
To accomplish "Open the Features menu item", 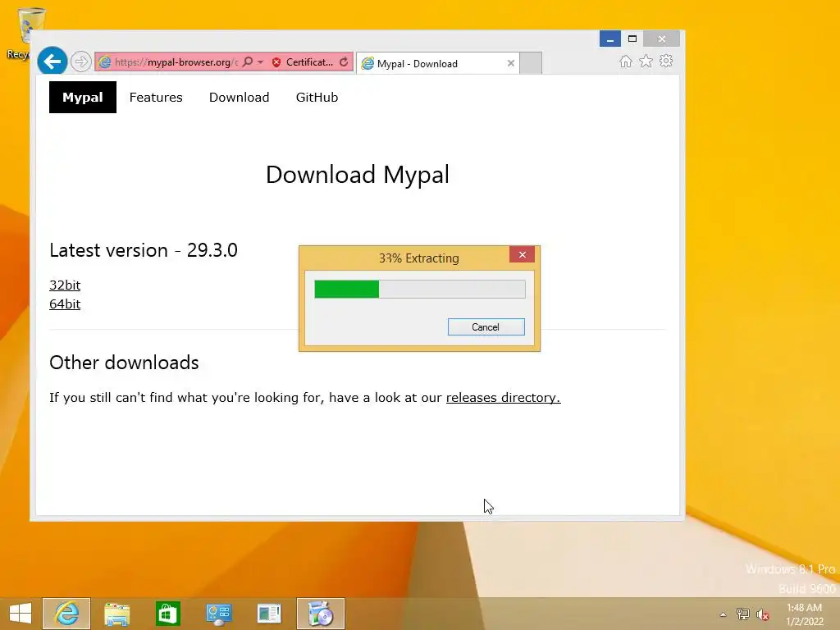I will tap(156, 97).
